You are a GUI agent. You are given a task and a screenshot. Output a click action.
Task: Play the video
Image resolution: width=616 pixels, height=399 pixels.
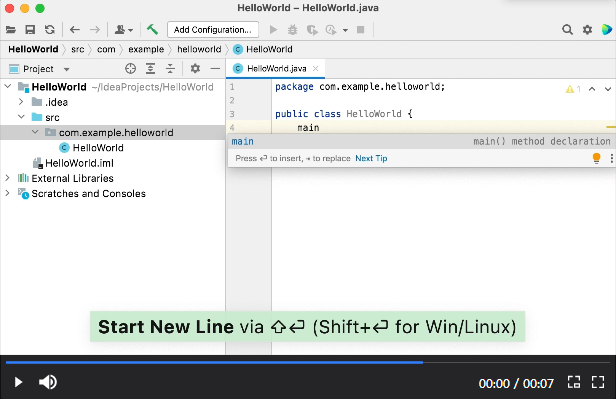point(18,382)
